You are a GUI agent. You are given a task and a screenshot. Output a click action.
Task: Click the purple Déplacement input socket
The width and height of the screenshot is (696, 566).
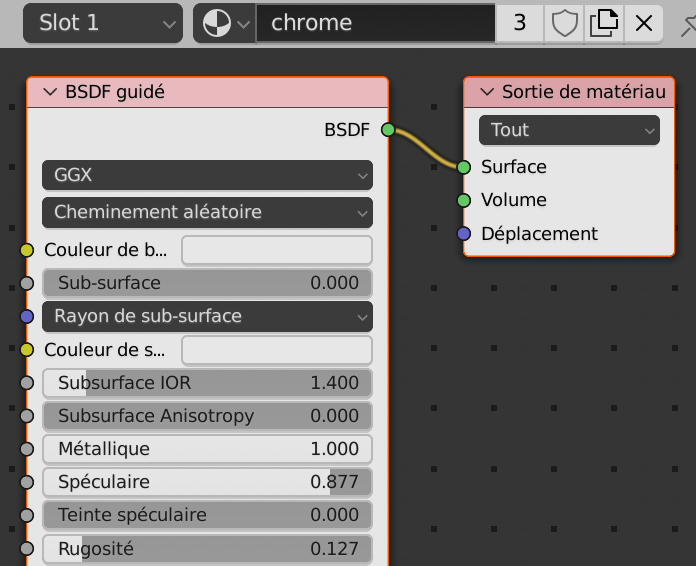tap(464, 234)
